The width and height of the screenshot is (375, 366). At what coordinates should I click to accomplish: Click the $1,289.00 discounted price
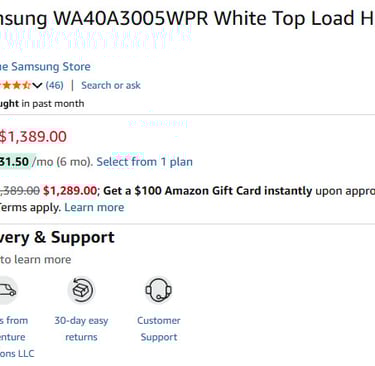[70, 191]
